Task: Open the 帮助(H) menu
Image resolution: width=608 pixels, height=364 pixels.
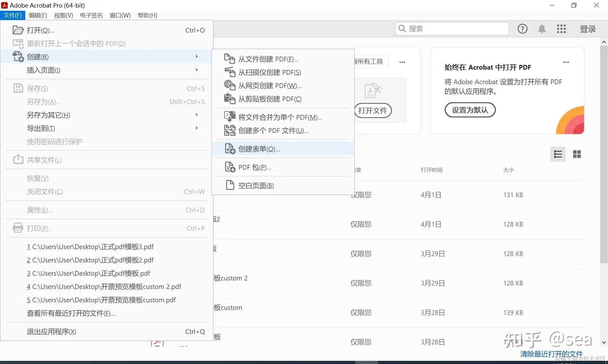Action: tap(147, 15)
